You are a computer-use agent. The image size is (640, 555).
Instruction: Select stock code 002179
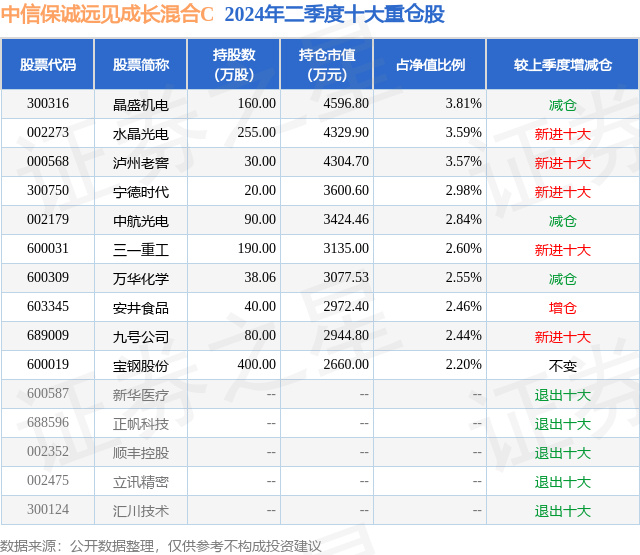click(x=48, y=220)
